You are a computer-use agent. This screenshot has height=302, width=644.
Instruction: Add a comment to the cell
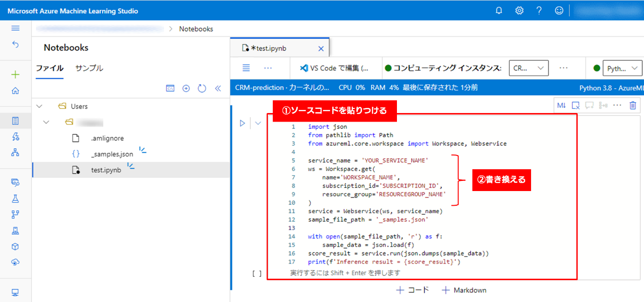(589, 105)
